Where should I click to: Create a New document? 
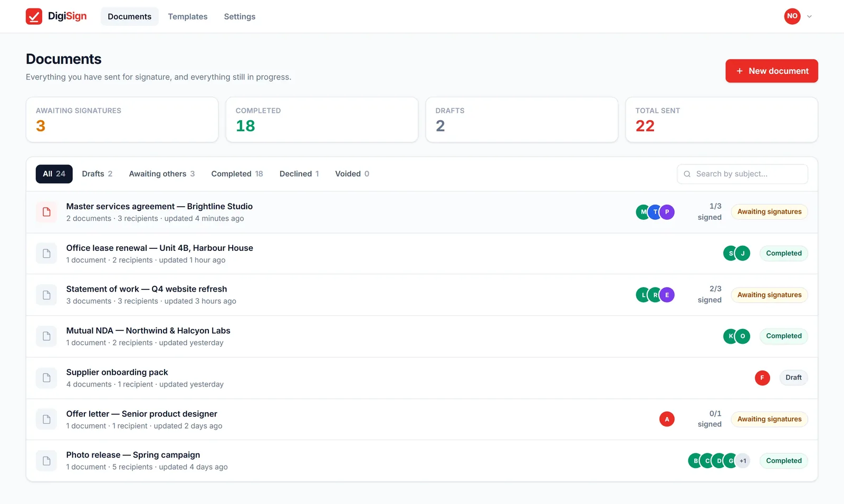[x=772, y=71]
